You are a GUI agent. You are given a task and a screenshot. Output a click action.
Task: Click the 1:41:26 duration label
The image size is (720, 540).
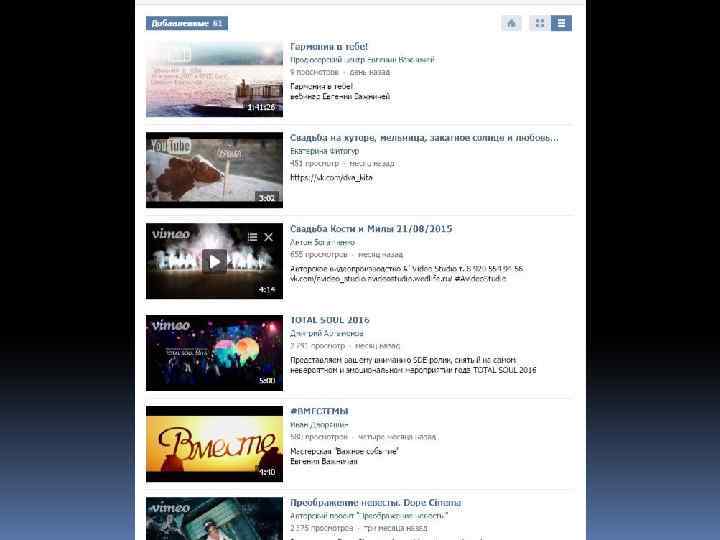261,107
